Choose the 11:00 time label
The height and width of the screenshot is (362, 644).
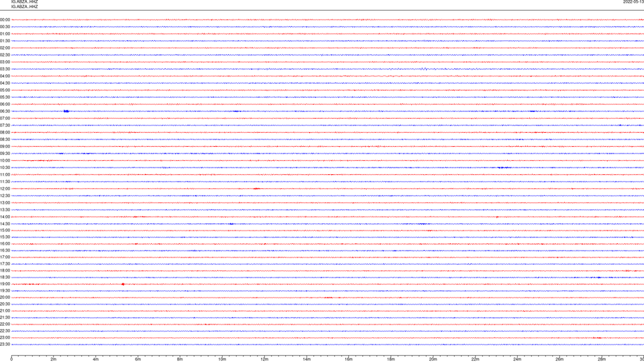pos(5,174)
